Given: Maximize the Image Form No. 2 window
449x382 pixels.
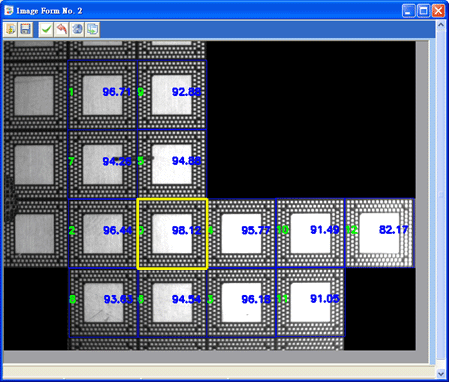Looking at the screenshot, I should click(x=423, y=11).
